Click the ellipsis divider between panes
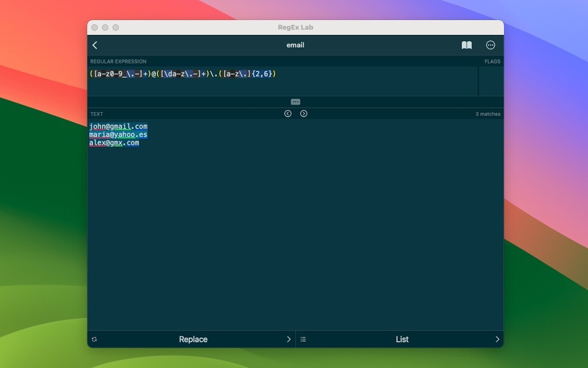 pyautogui.click(x=295, y=101)
